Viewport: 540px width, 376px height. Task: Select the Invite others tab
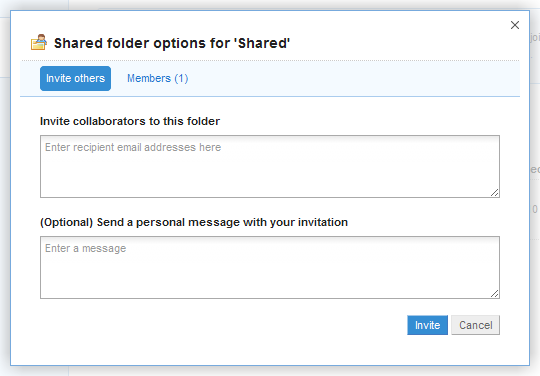(x=75, y=79)
